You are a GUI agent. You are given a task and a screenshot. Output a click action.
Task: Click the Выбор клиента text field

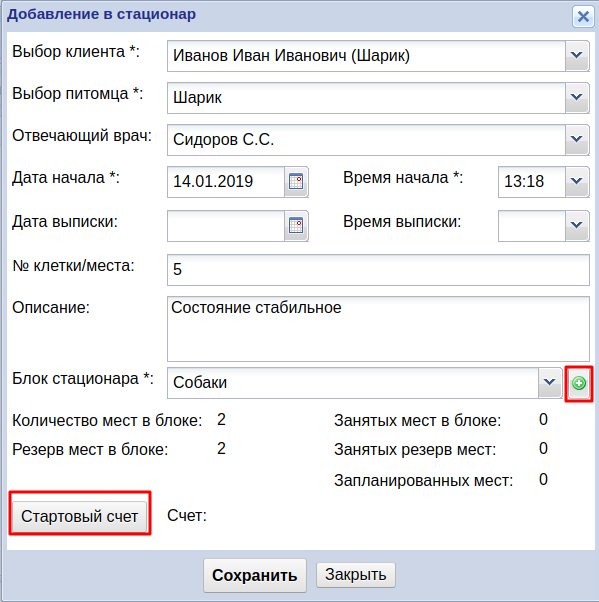pos(366,56)
